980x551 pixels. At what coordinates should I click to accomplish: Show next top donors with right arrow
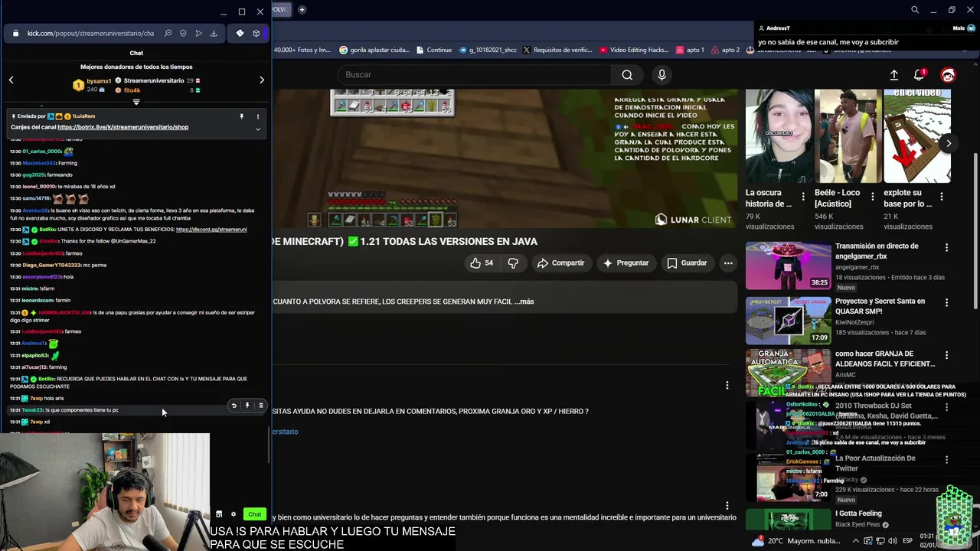point(262,80)
